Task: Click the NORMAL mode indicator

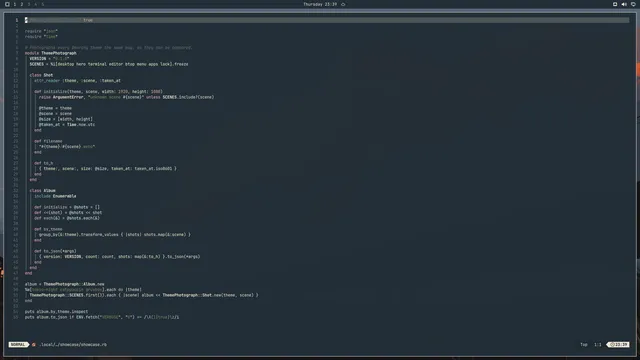Action: pyautogui.click(x=18, y=344)
